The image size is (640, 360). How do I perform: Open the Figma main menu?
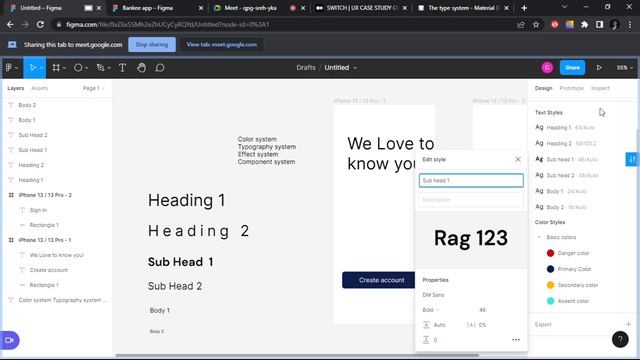[9, 68]
